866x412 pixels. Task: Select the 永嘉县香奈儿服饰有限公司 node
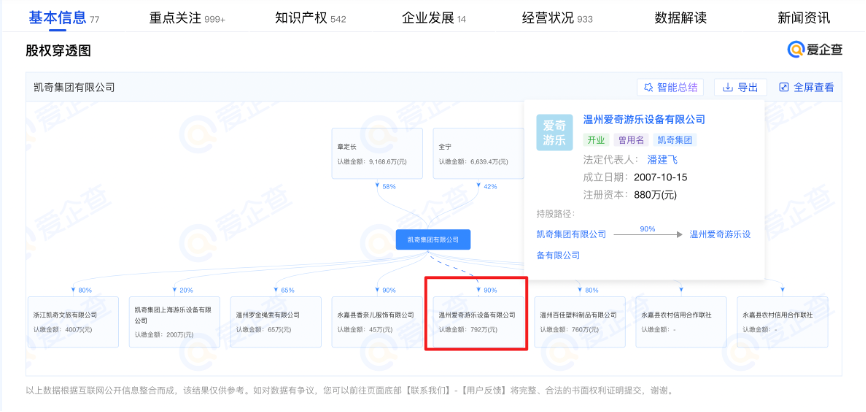(377, 322)
